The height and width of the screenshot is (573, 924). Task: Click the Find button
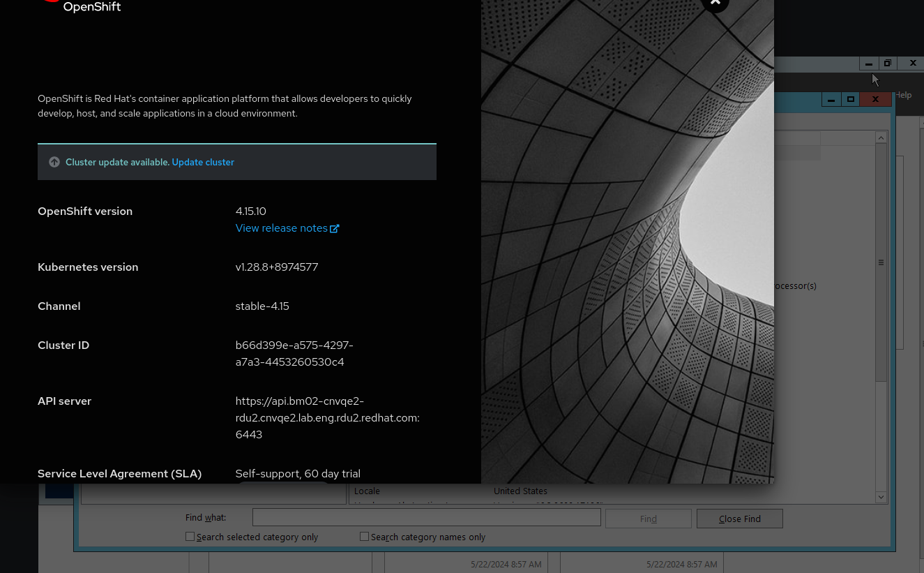[x=649, y=519]
